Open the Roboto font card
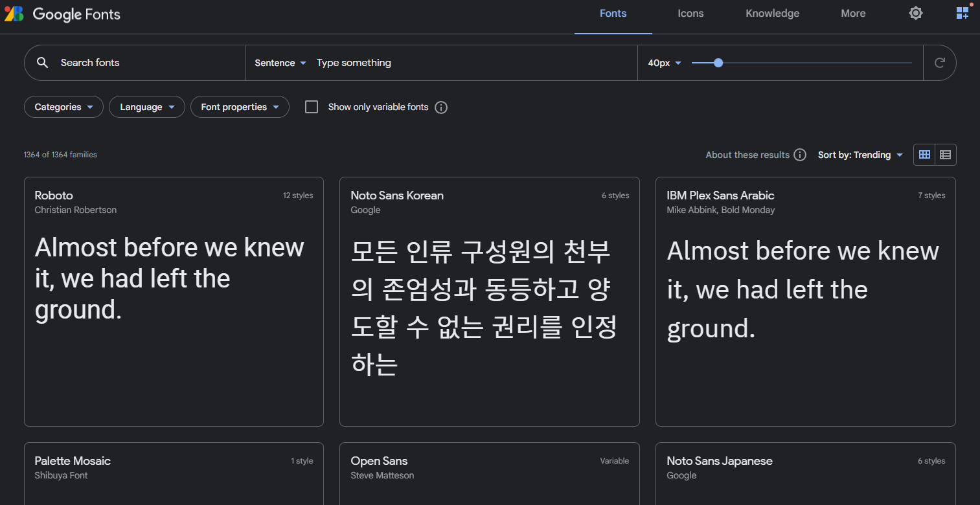 click(x=174, y=302)
